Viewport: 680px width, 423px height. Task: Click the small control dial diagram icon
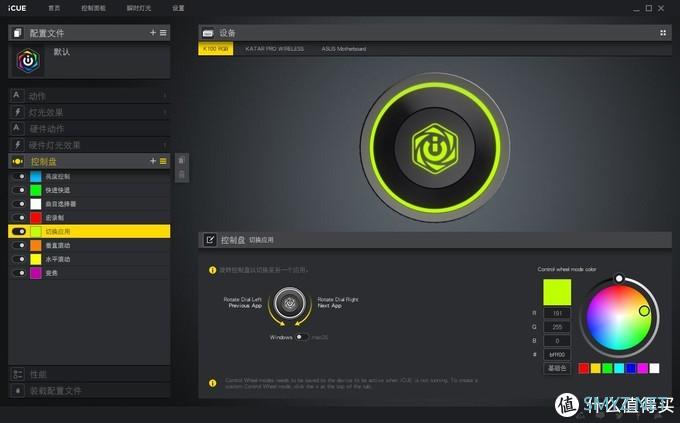(x=290, y=303)
